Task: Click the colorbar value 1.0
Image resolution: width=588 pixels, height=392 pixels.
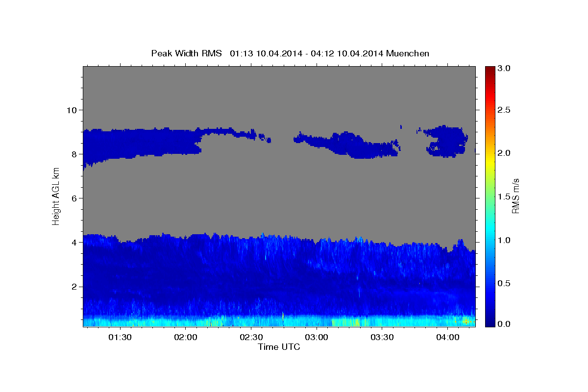Action: [504, 240]
